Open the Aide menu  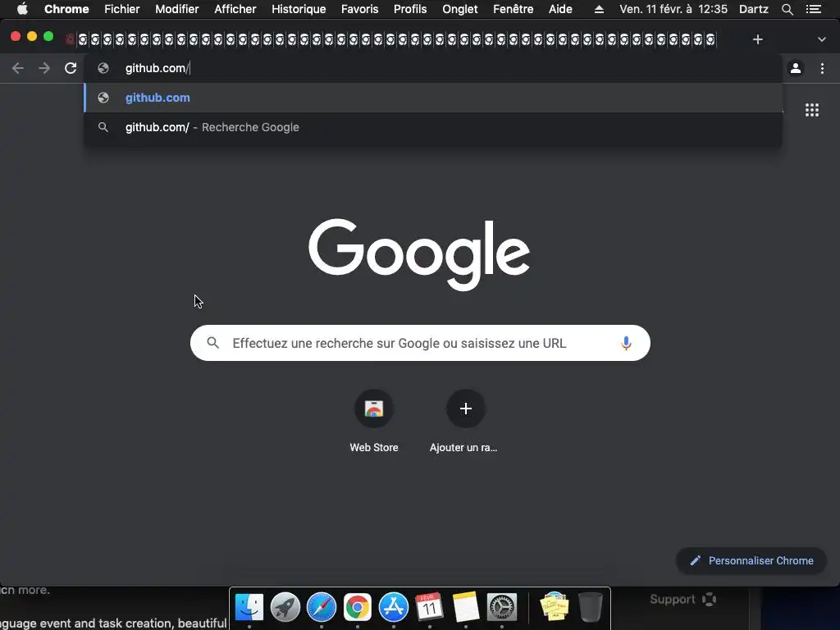point(560,9)
